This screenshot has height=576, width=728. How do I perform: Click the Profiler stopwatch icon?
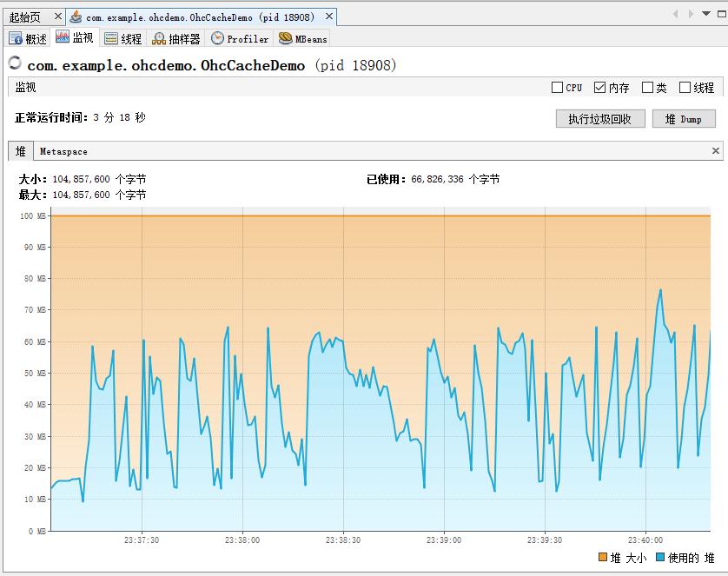(217, 38)
